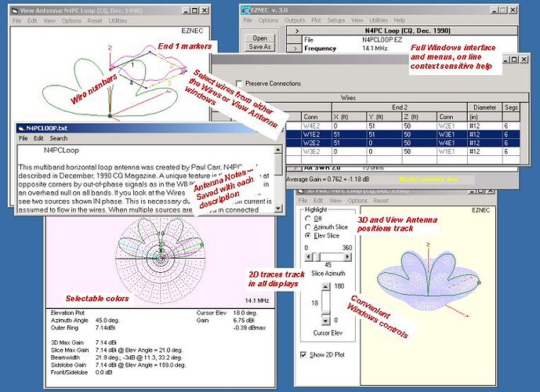The image size is (540, 392).
Task: Click scroll up arrow in N4PCLOOP.txt window
Action: tap(278, 150)
